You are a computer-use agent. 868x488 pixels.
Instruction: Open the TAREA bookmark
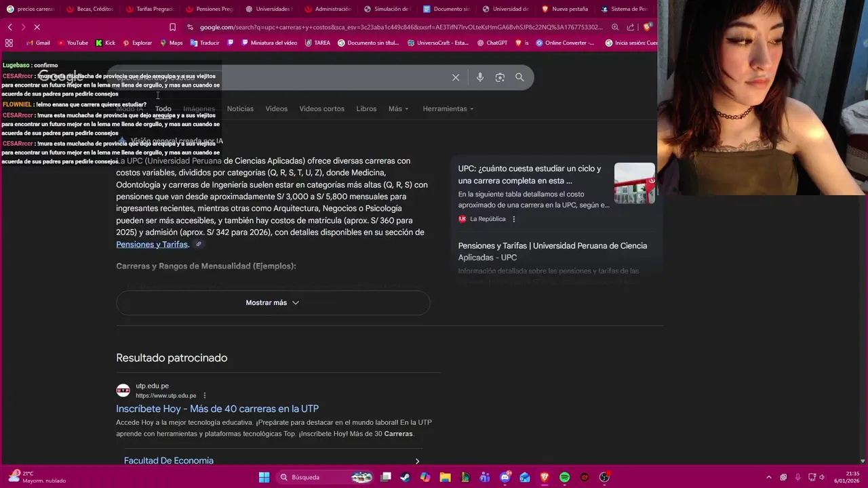(x=317, y=43)
